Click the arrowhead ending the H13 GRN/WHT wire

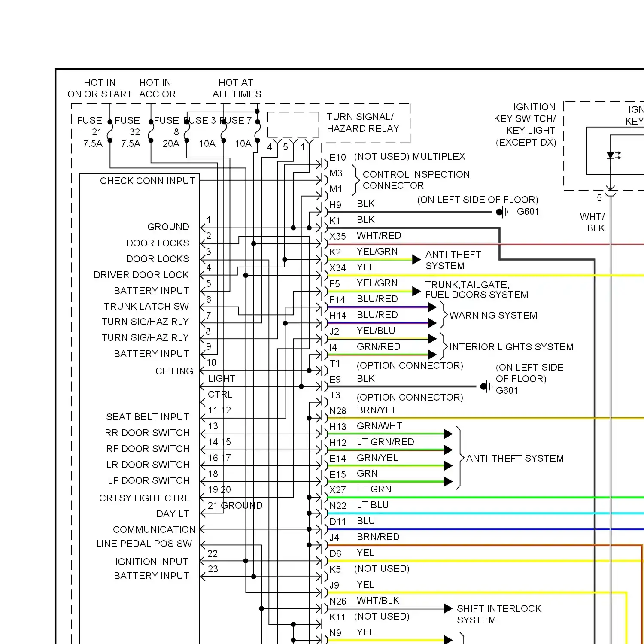448,434
